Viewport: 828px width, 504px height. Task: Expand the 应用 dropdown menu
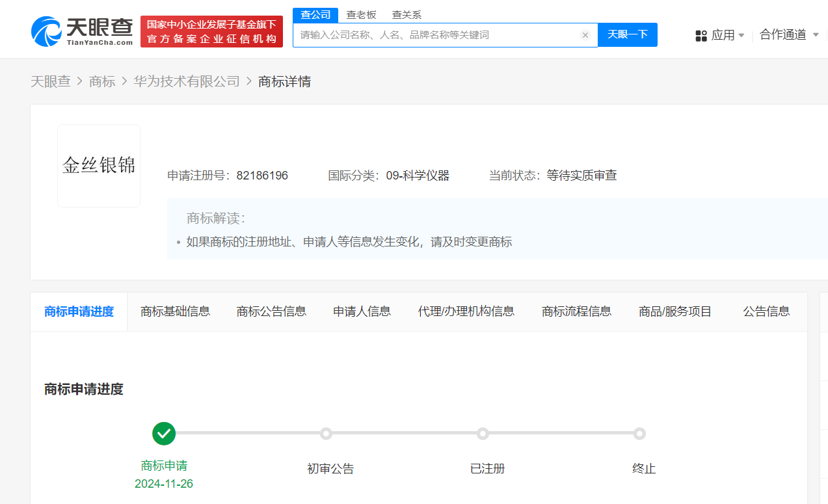pos(741,35)
